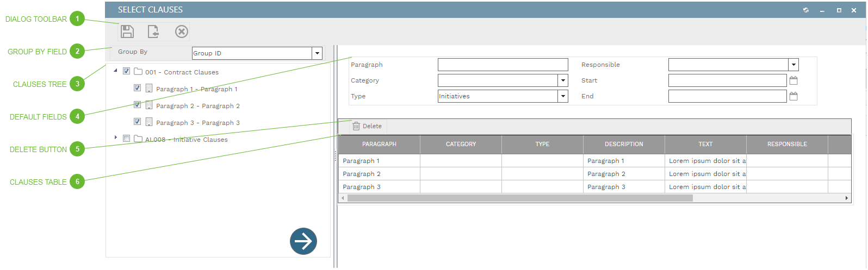868x270 pixels.
Task: Check the AL008 - Initiative Clauses checkbox
Action: (x=127, y=139)
